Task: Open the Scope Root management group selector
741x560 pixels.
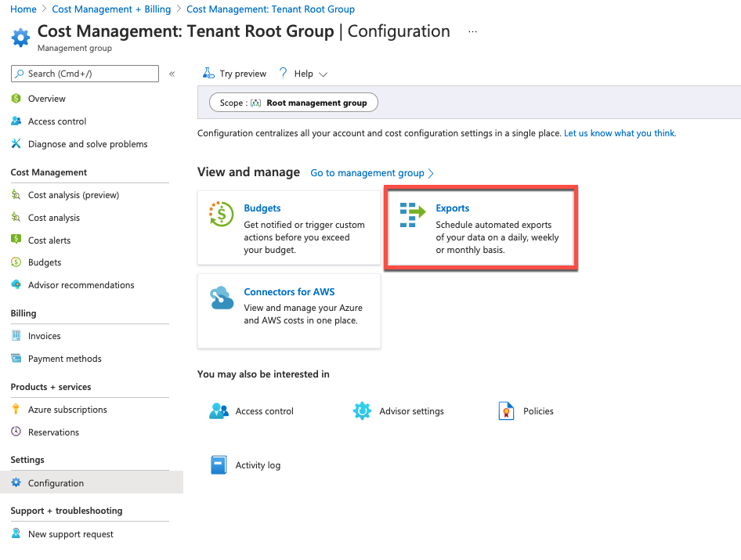Action: click(294, 103)
